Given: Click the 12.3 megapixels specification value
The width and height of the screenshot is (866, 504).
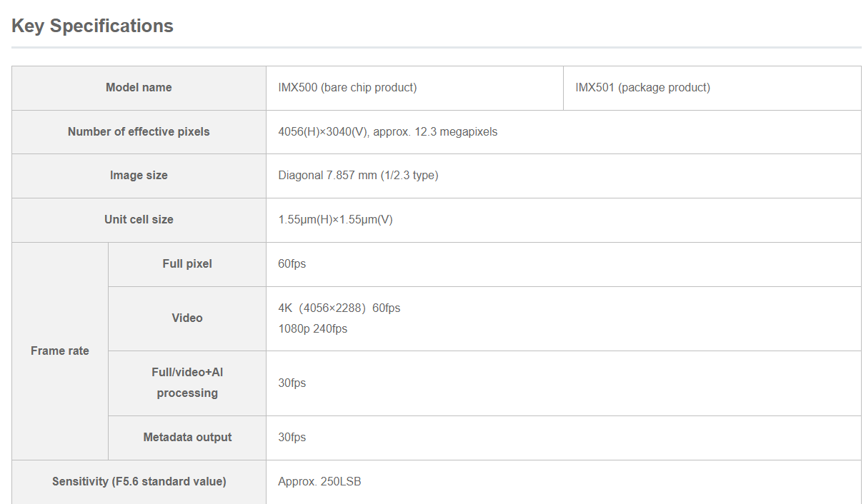Looking at the screenshot, I should click(x=388, y=131).
